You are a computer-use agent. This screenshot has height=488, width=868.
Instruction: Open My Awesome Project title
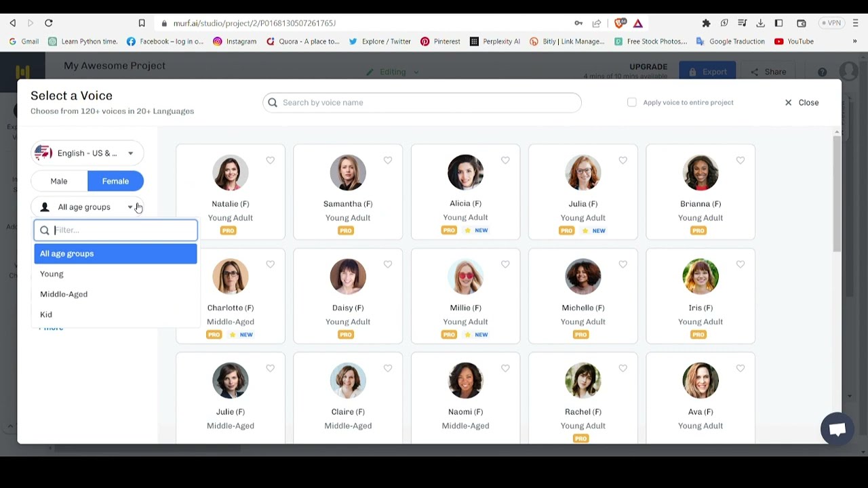[x=115, y=66]
